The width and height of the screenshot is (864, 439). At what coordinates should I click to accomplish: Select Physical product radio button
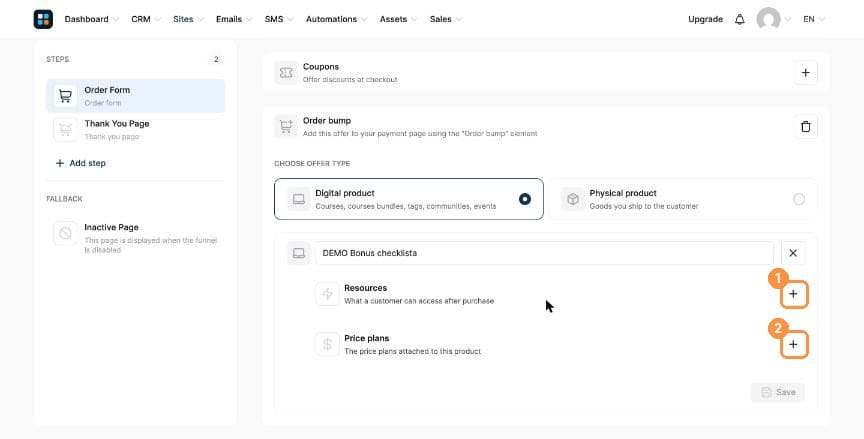pyautogui.click(x=799, y=199)
